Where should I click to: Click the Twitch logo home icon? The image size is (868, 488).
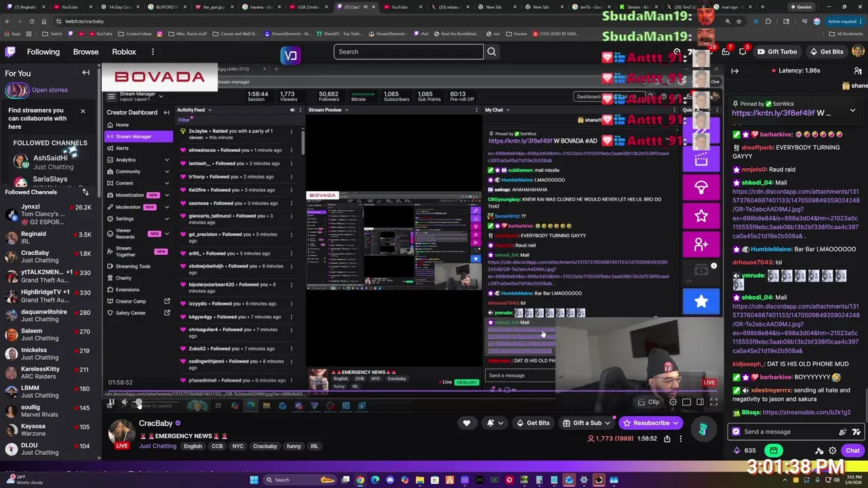(x=10, y=52)
